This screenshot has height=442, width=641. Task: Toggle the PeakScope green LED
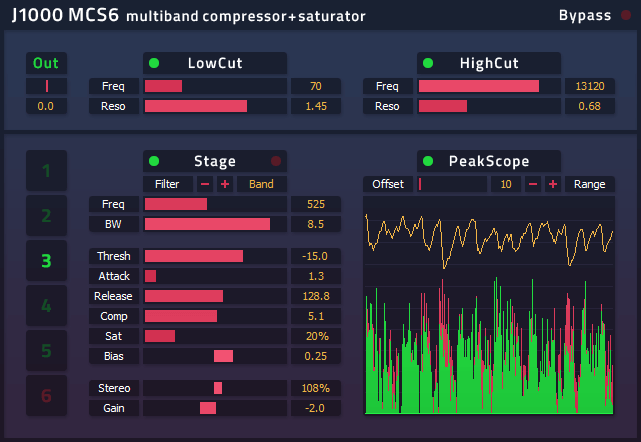[x=428, y=161]
